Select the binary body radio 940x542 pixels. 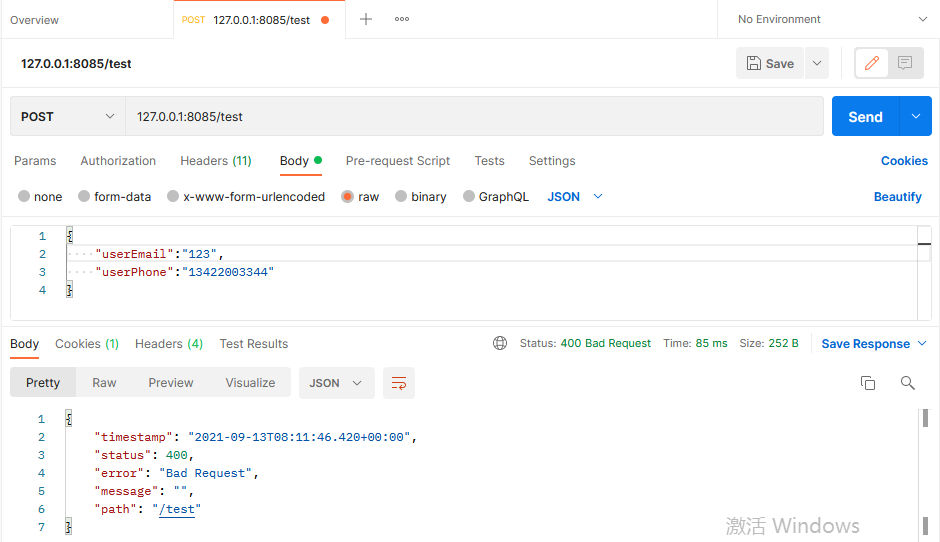point(401,196)
